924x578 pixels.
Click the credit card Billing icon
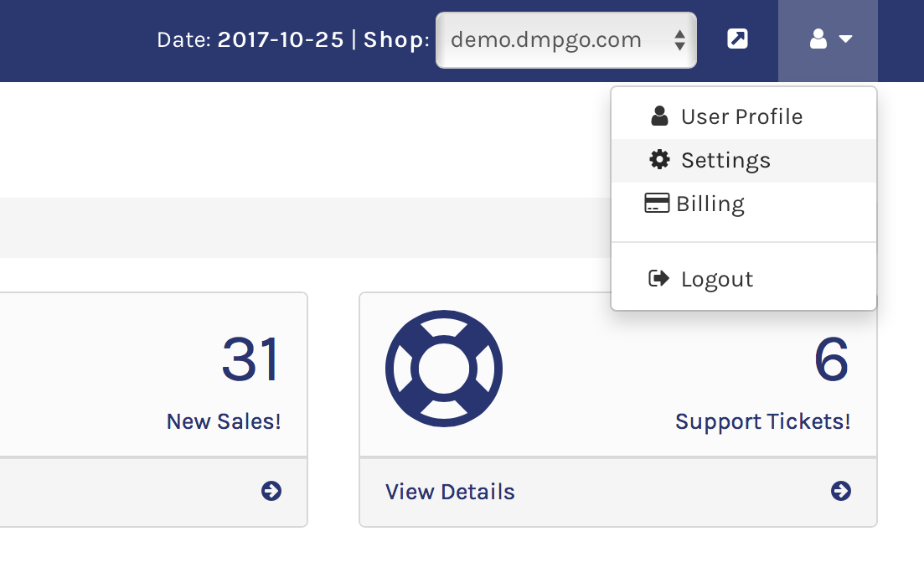657,204
